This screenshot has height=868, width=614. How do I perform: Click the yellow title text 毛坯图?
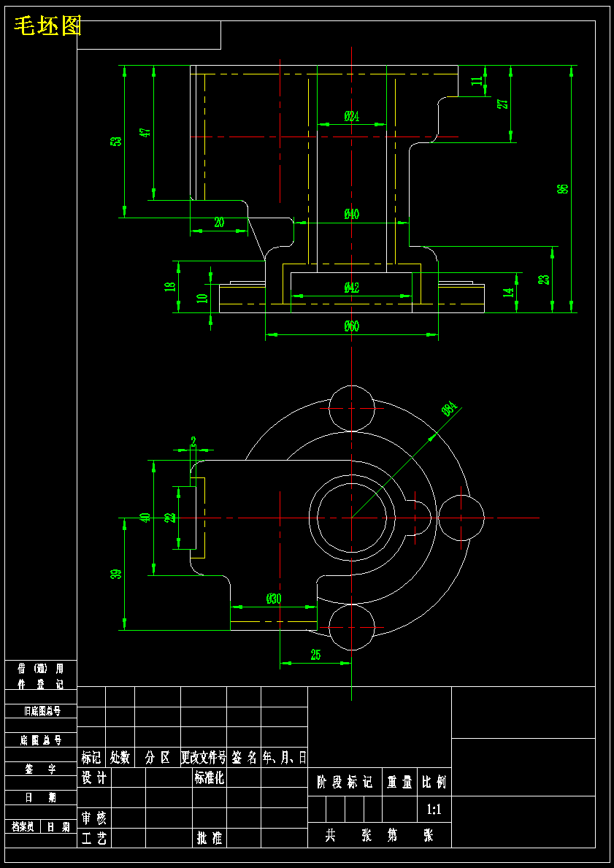point(47,26)
